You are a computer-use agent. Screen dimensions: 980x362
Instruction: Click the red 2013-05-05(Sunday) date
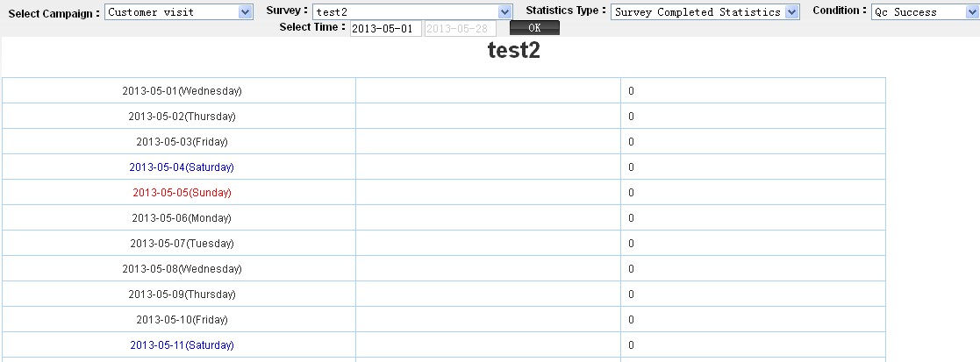(x=182, y=193)
